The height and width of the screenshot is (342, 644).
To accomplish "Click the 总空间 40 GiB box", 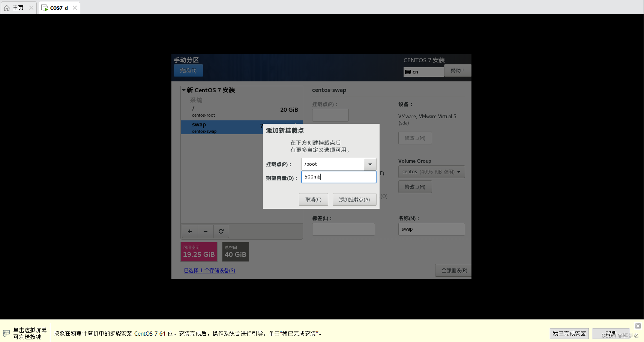I will click(x=235, y=252).
